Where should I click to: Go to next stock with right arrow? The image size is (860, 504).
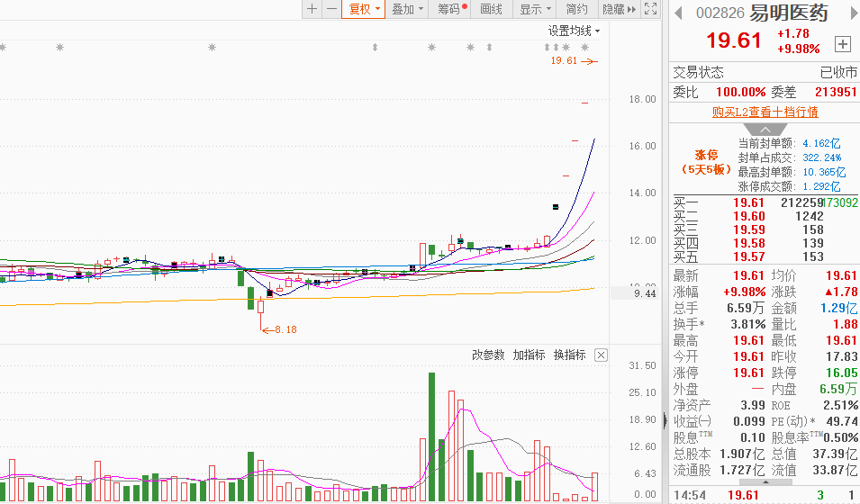(x=855, y=13)
